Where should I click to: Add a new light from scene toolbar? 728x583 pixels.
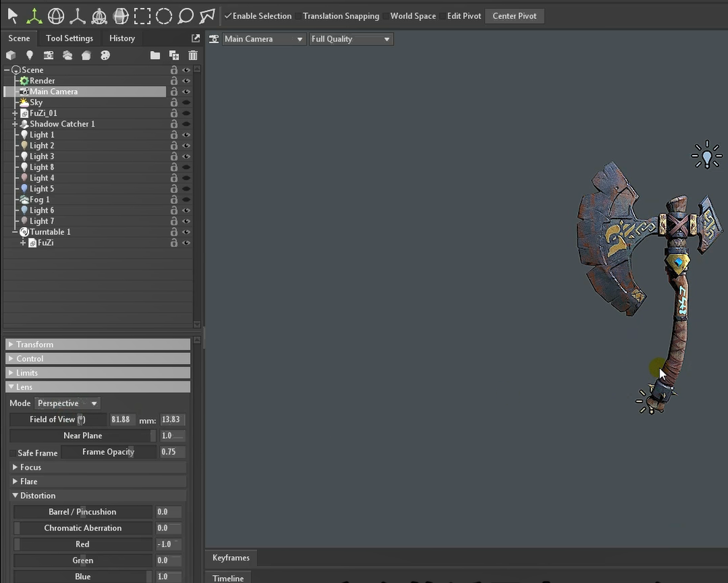coord(30,55)
